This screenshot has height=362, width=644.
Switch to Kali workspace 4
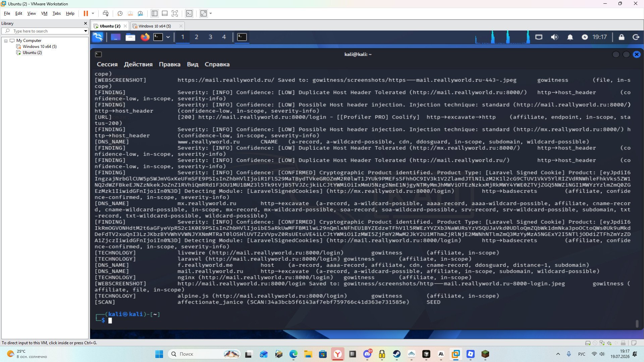(x=224, y=37)
